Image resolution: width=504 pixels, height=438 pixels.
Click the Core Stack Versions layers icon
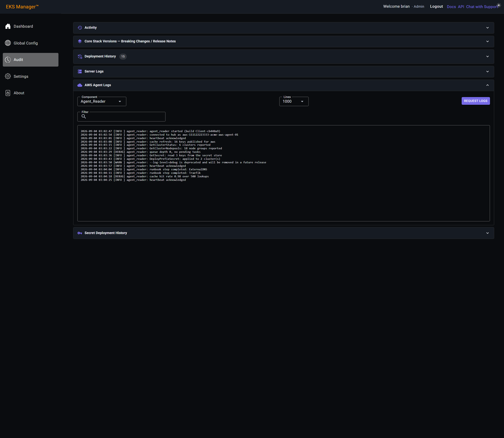80,41
